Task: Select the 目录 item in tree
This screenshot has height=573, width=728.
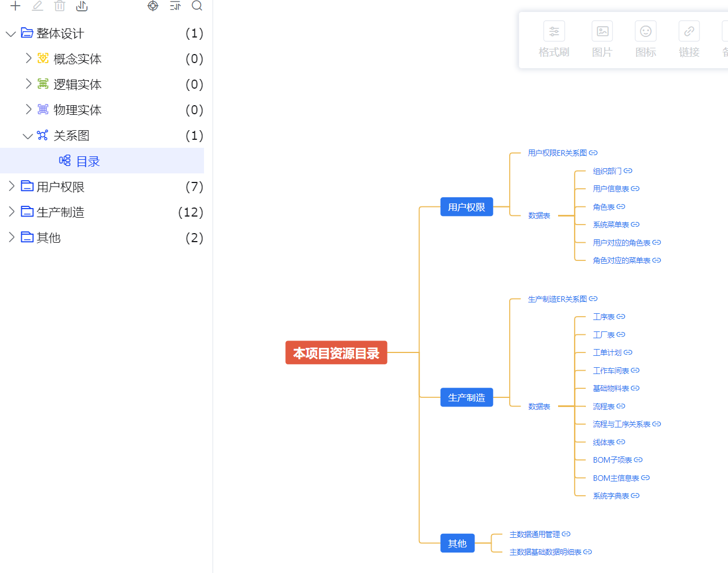Action: pyautogui.click(x=88, y=161)
